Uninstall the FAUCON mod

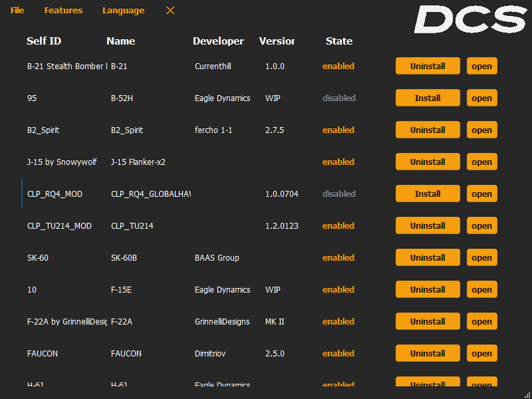pyautogui.click(x=428, y=354)
